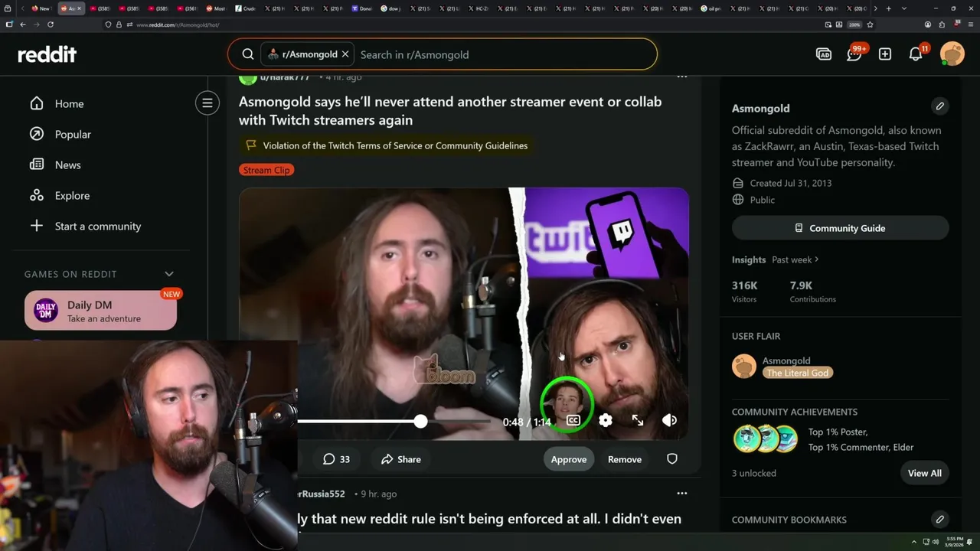Open the Advertise icon in header

tap(824, 54)
